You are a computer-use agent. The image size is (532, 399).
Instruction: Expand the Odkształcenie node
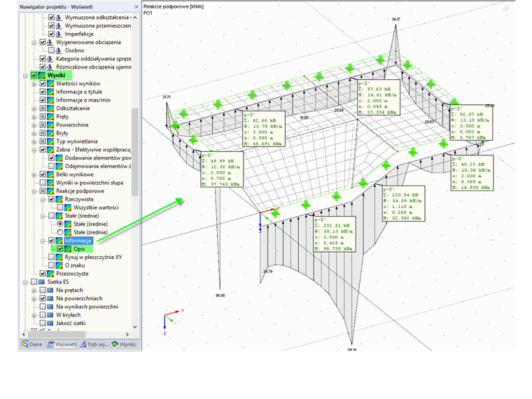pos(34,108)
